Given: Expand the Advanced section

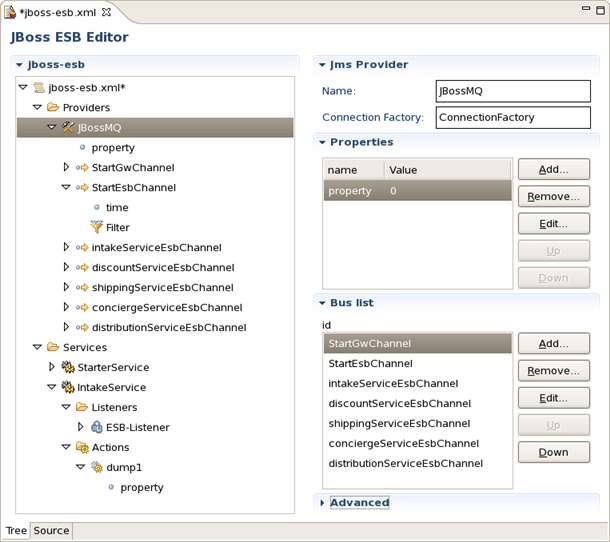Looking at the screenshot, I should point(322,503).
